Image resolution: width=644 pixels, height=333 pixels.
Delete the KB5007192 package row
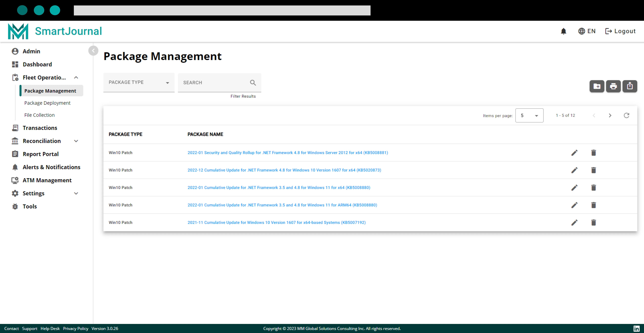pos(594,223)
